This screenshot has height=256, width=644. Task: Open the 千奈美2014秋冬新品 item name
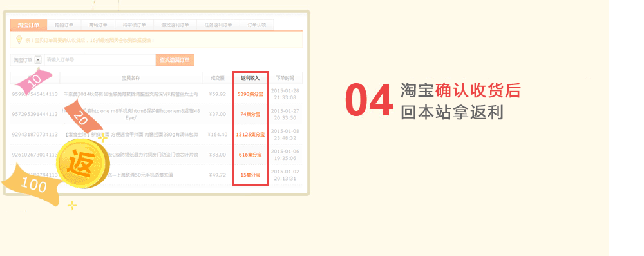pyautogui.click(x=131, y=94)
